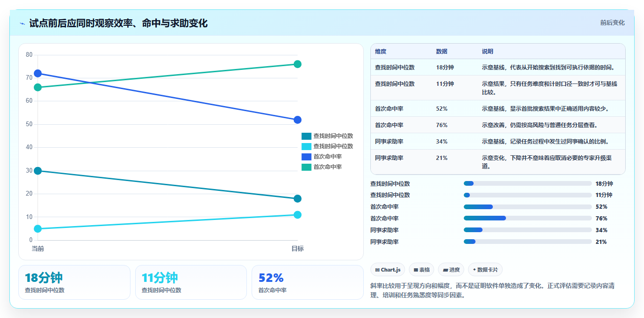Toggle the green 首次命中率 legend swatch

306,167
